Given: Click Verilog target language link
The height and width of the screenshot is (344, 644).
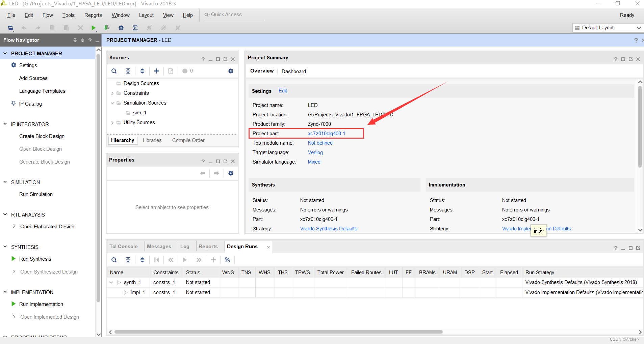Looking at the screenshot, I should [315, 152].
